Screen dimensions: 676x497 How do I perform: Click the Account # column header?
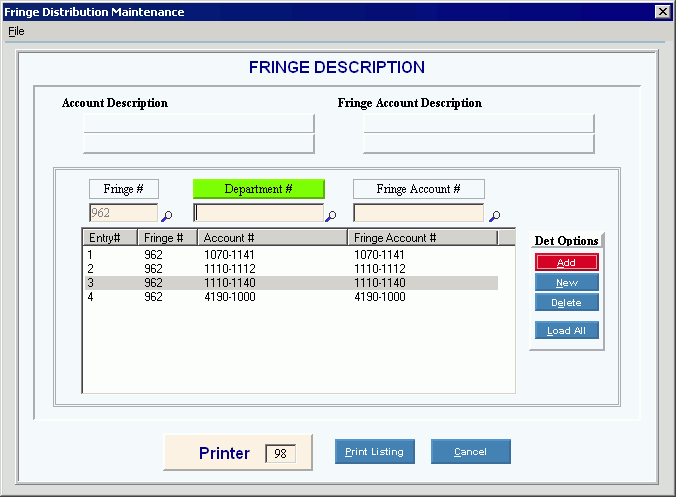(271, 238)
